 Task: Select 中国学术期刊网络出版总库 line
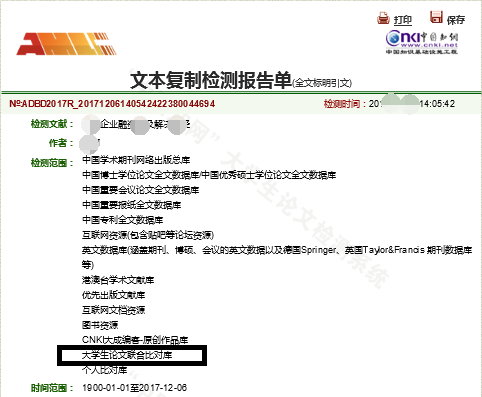[136, 160]
